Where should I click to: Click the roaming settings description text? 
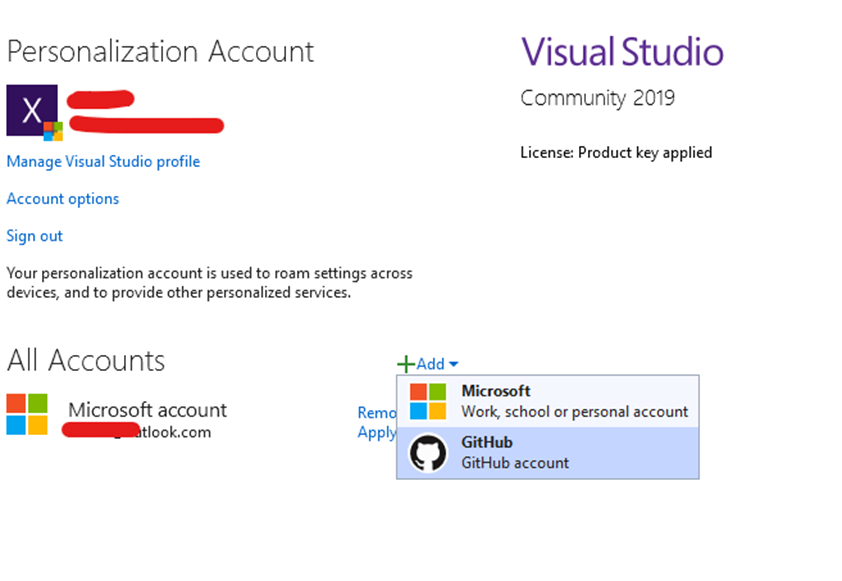coord(209,283)
